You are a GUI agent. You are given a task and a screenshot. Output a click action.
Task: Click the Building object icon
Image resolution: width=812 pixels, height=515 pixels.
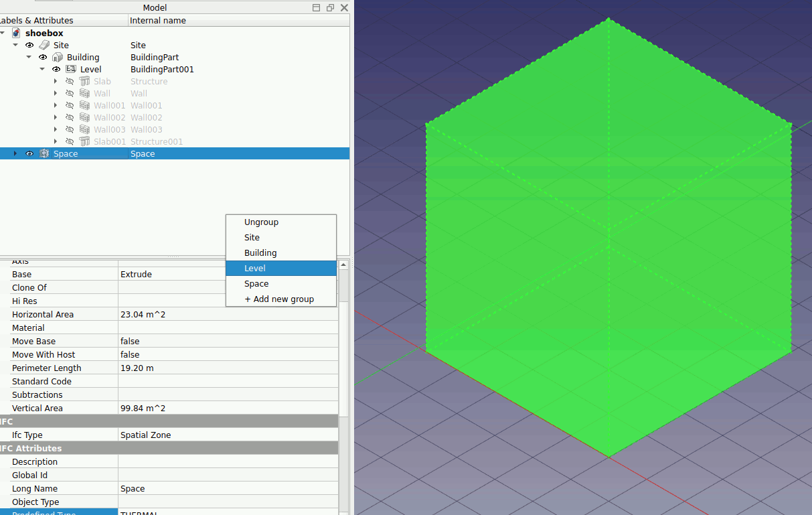[58, 57]
